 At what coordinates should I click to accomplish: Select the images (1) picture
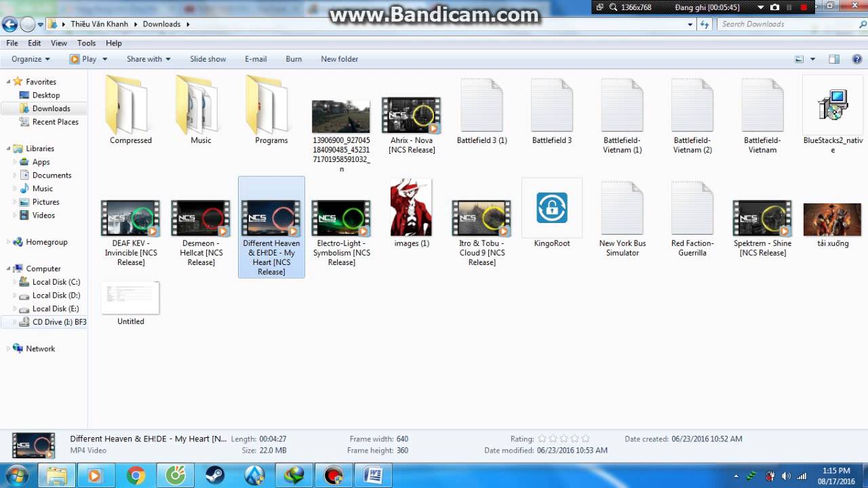411,213
